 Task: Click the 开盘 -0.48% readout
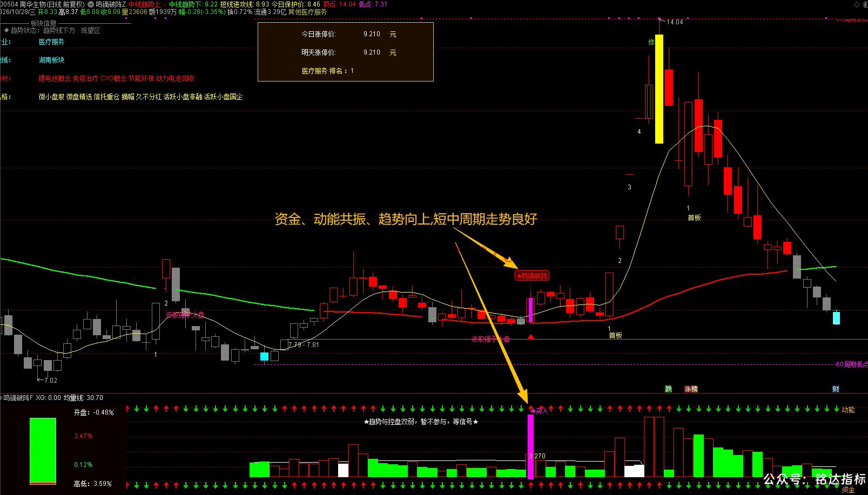click(x=94, y=412)
